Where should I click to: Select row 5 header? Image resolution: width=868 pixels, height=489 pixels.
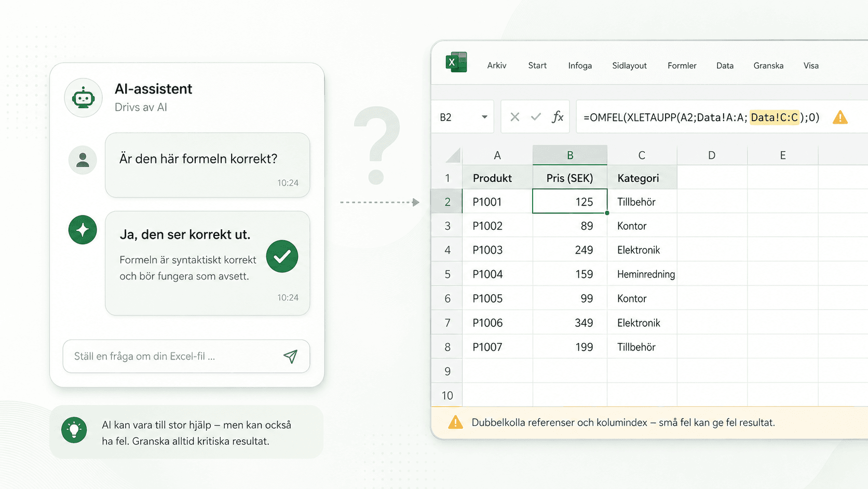point(447,274)
